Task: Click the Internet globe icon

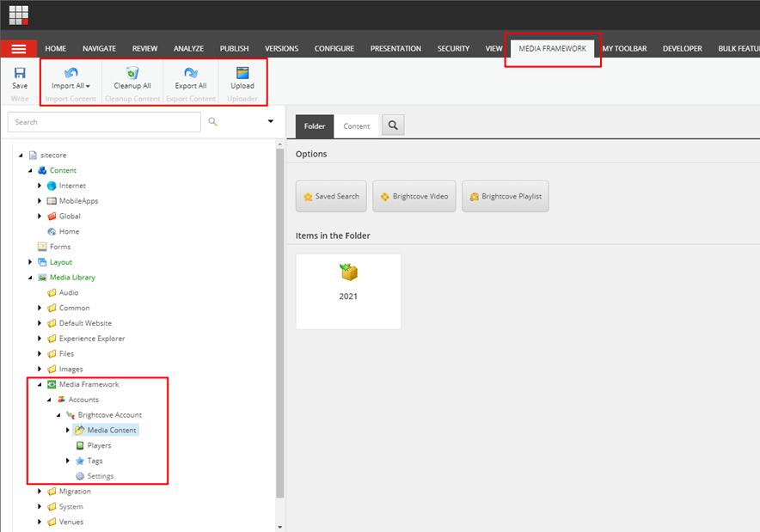Action: coord(52,186)
